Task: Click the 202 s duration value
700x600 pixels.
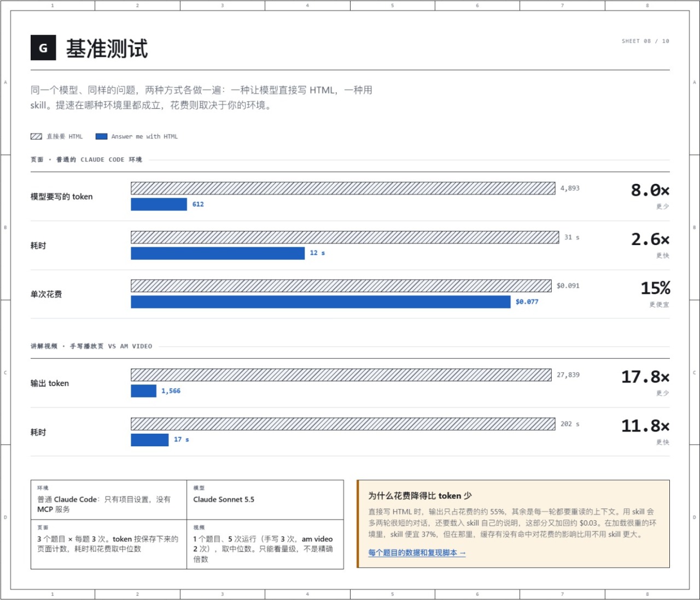Action: pyautogui.click(x=570, y=424)
